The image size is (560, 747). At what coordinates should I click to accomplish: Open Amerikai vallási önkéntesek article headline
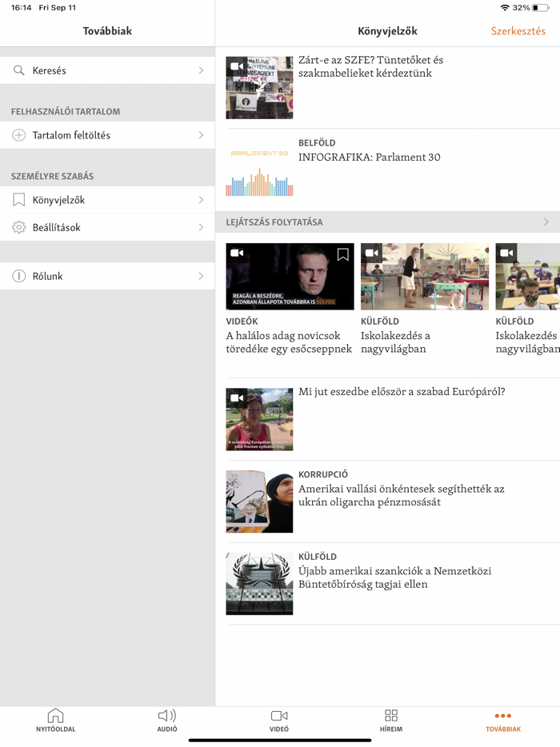(x=402, y=495)
